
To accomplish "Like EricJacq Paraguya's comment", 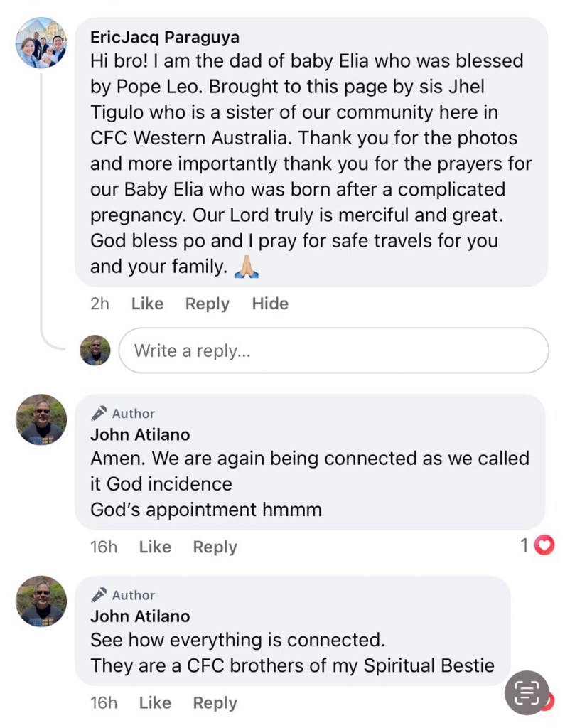I will (147, 304).
